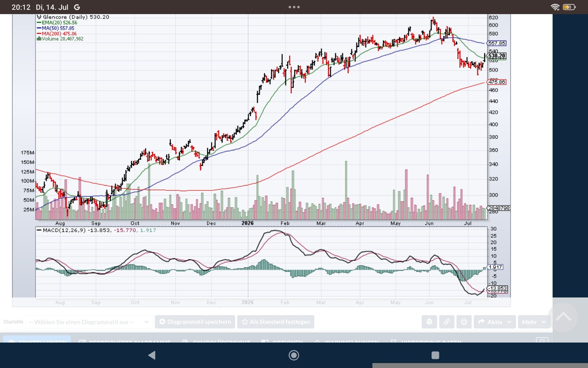Switch to the Einstellungen tab
The image size is (588, 368).
[37, 339]
